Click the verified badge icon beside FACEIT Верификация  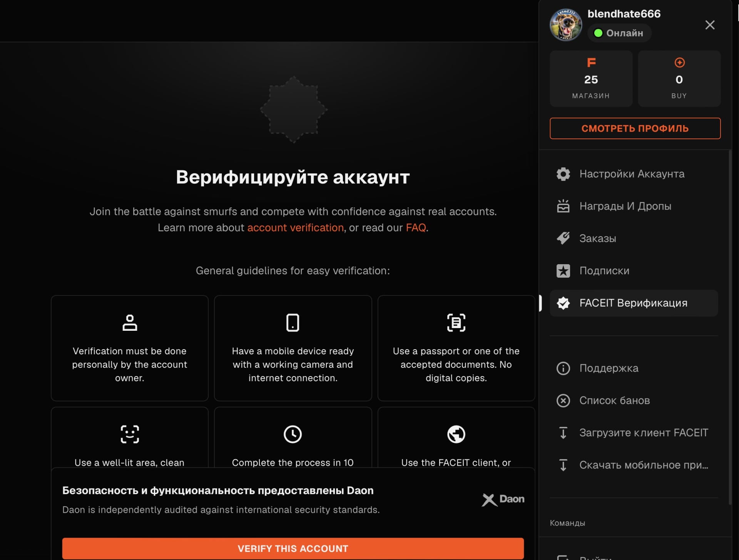click(x=563, y=303)
